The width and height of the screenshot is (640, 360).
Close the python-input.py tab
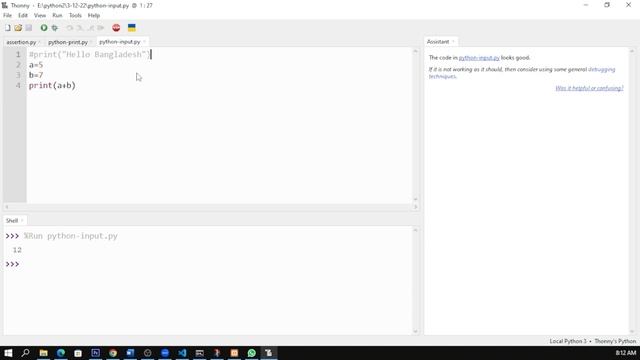(x=144, y=42)
